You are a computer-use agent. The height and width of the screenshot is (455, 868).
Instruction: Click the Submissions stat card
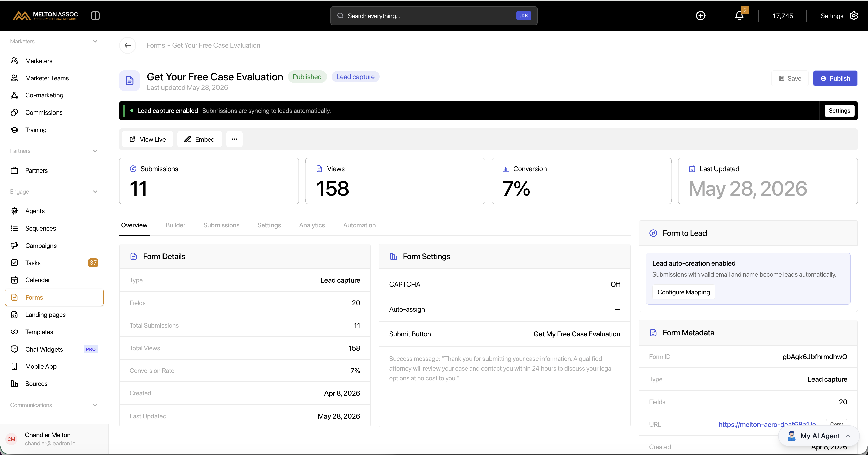209,181
